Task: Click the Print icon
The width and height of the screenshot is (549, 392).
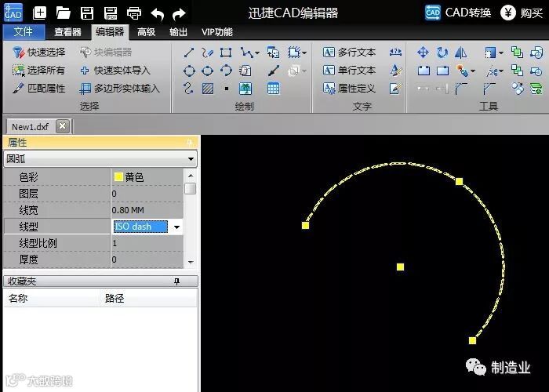Action: (x=134, y=13)
